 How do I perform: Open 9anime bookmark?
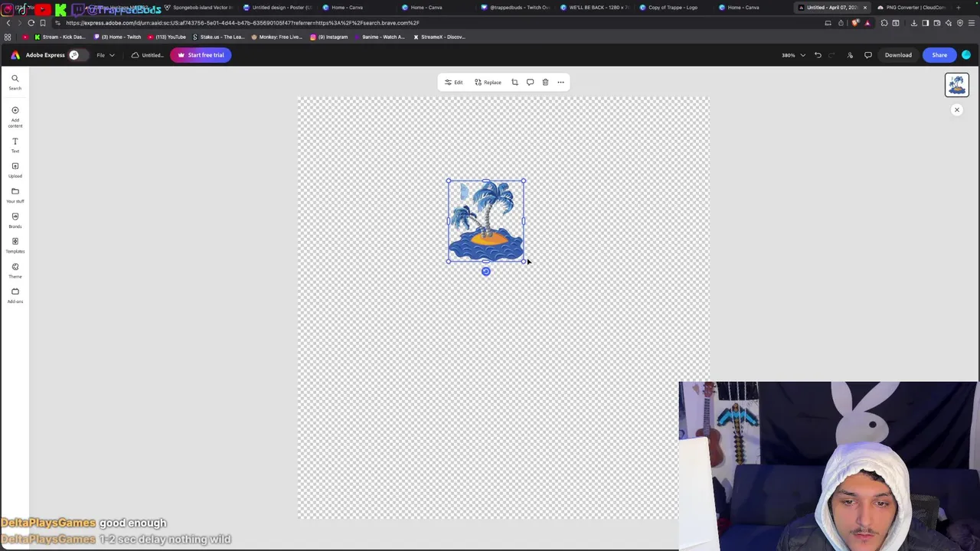(380, 37)
